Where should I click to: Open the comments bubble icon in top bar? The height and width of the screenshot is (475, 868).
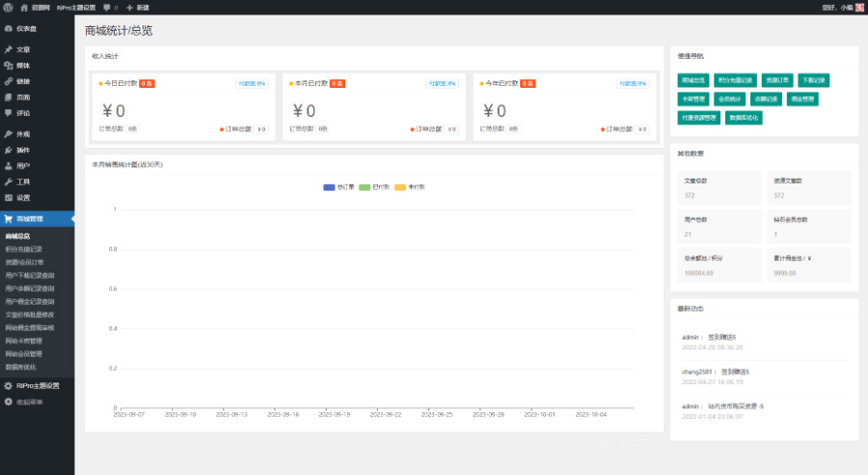point(108,7)
